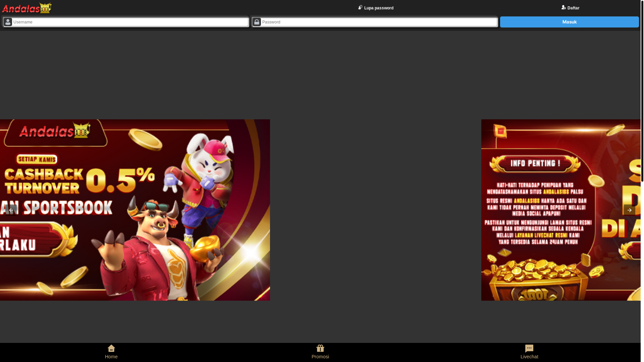Select the Promosi label in bottom bar

click(x=320, y=357)
